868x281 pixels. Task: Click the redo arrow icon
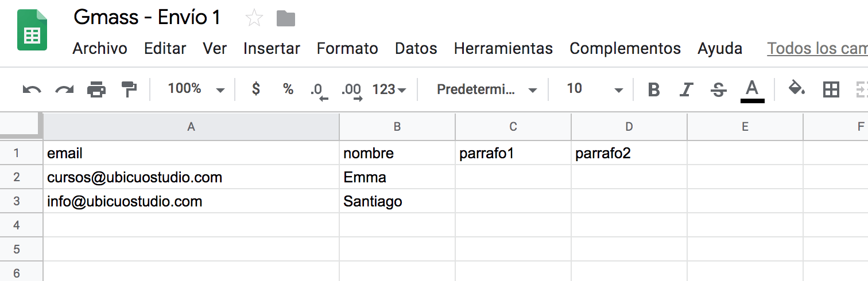[64, 89]
